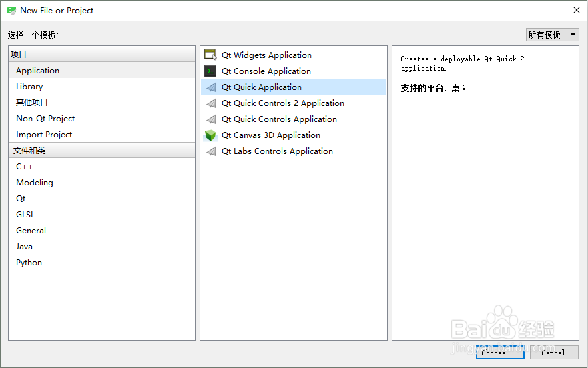The width and height of the screenshot is (588, 368).
Task: Select the Library project category
Action: point(102,87)
